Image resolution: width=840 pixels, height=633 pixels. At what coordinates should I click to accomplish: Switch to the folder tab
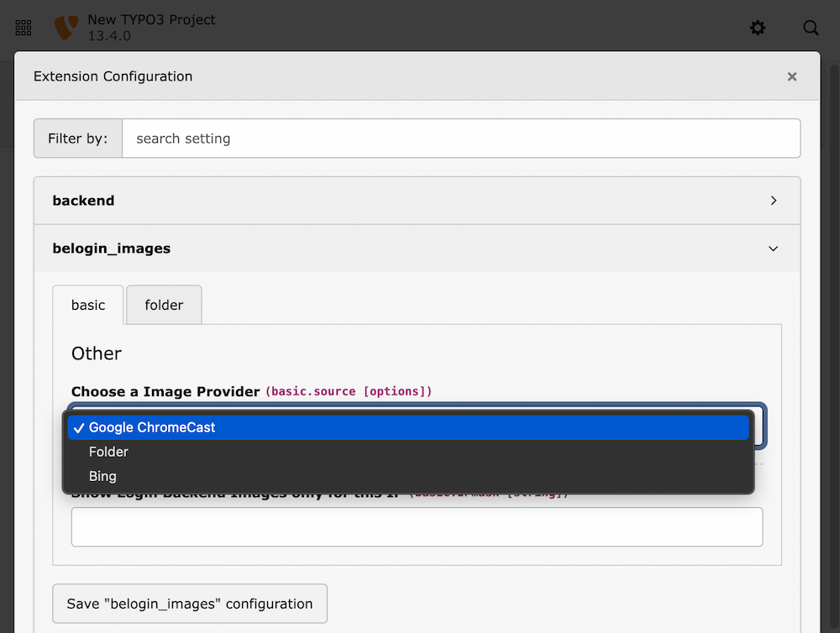(164, 305)
